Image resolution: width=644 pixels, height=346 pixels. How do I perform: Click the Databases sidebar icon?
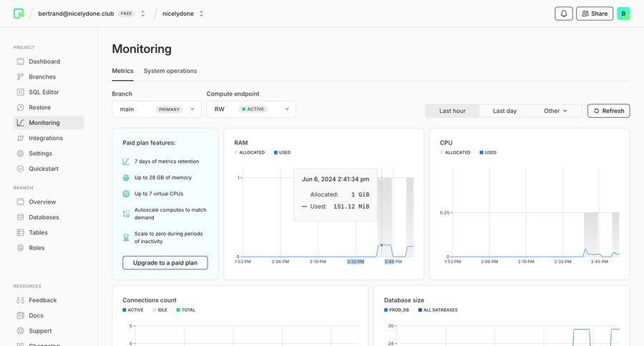[21, 217]
